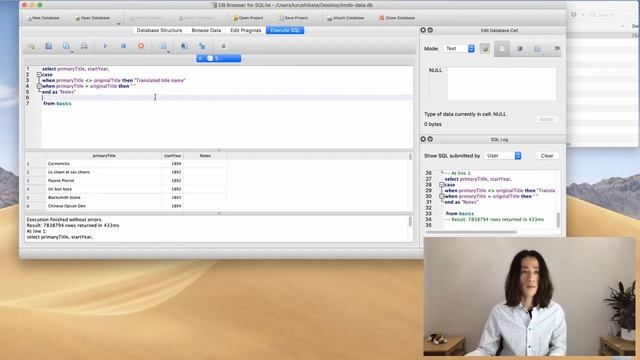Click dark icon after highlighted Edit Cell icon
The image size is (640, 360).
click(x=520, y=49)
